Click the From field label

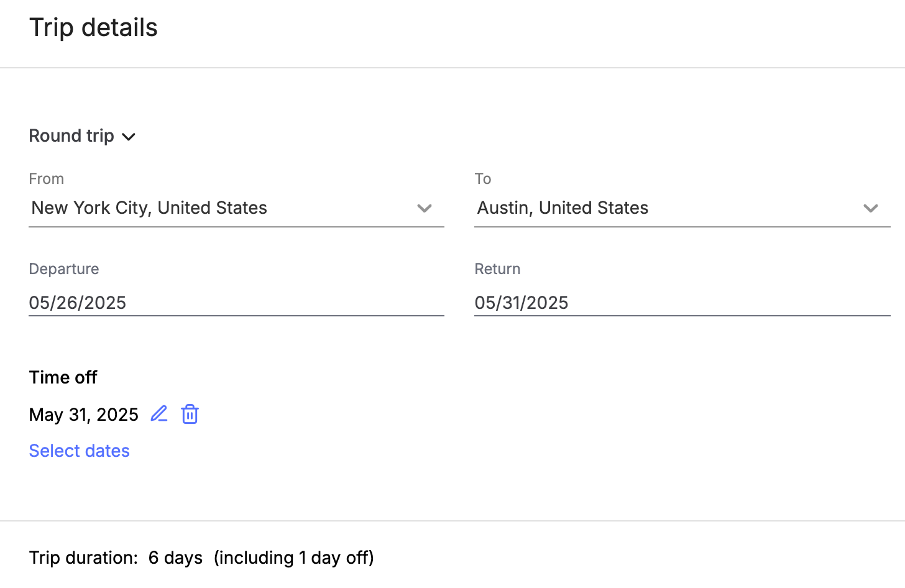[x=47, y=179]
